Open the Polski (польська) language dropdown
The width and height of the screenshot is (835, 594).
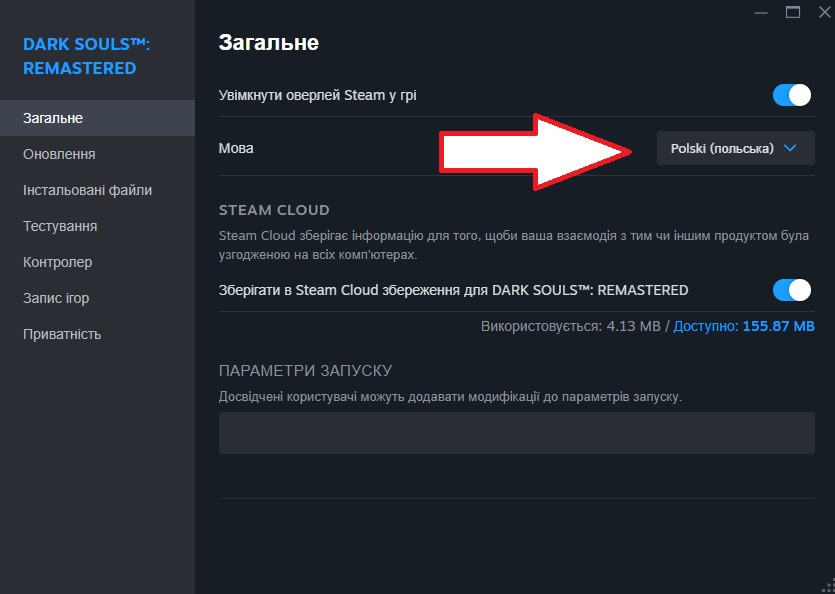[735, 148]
